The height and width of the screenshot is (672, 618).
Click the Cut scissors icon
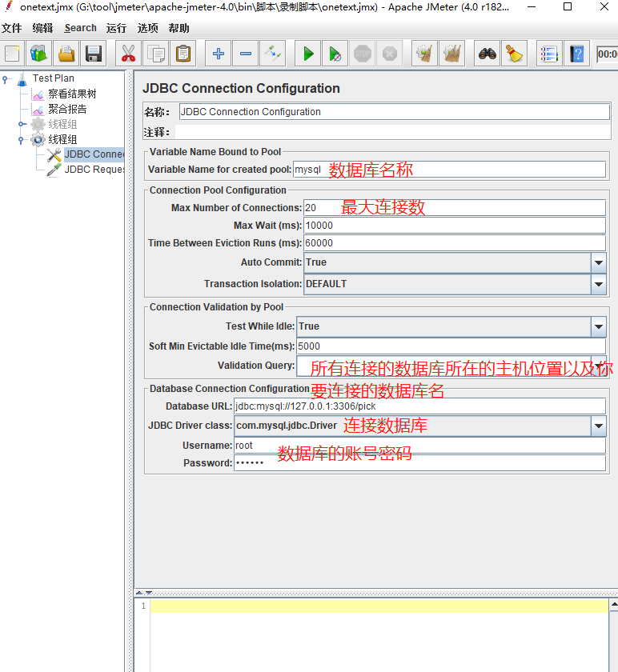pyautogui.click(x=128, y=54)
